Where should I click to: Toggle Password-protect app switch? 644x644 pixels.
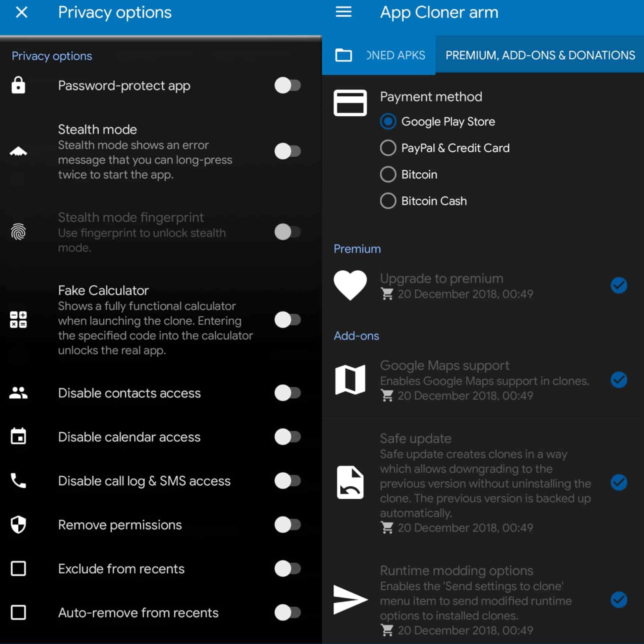pyautogui.click(x=287, y=85)
